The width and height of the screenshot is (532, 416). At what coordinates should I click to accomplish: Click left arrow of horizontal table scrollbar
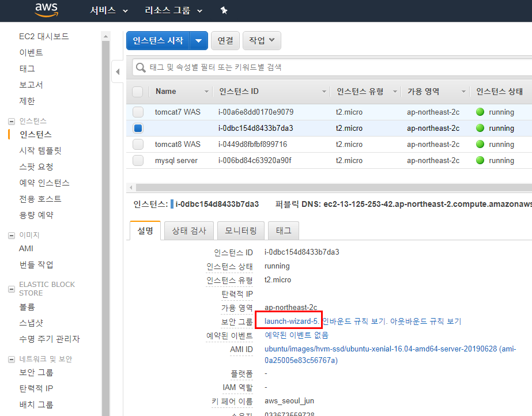pos(131,187)
